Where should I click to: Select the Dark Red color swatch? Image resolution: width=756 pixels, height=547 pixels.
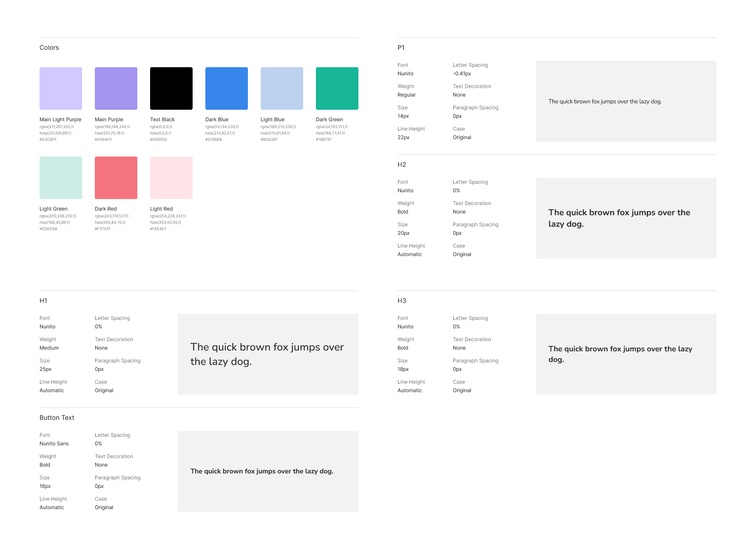pyautogui.click(x=116, y=178)
